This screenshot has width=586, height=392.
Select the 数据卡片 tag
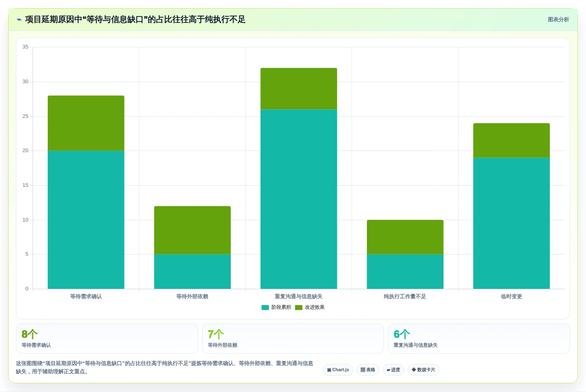pyautogui.click(x=423, y=370)
